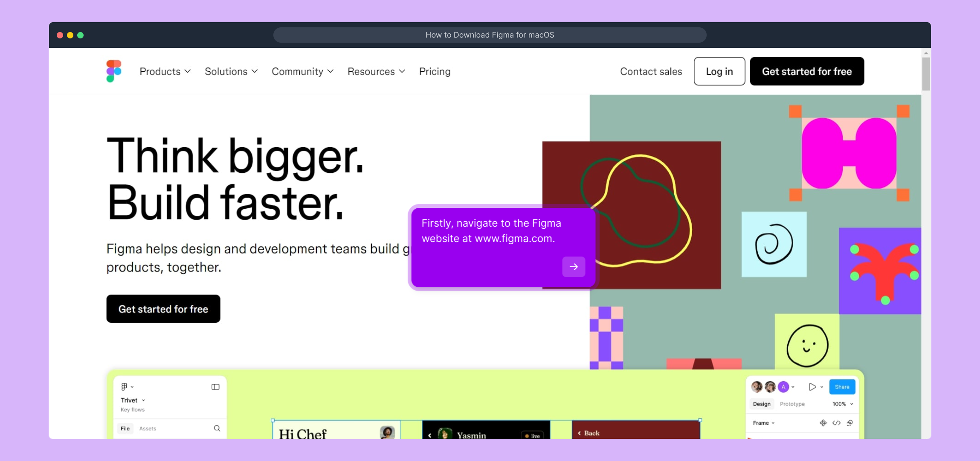Open the 100% zoom level dropdown

843,404
